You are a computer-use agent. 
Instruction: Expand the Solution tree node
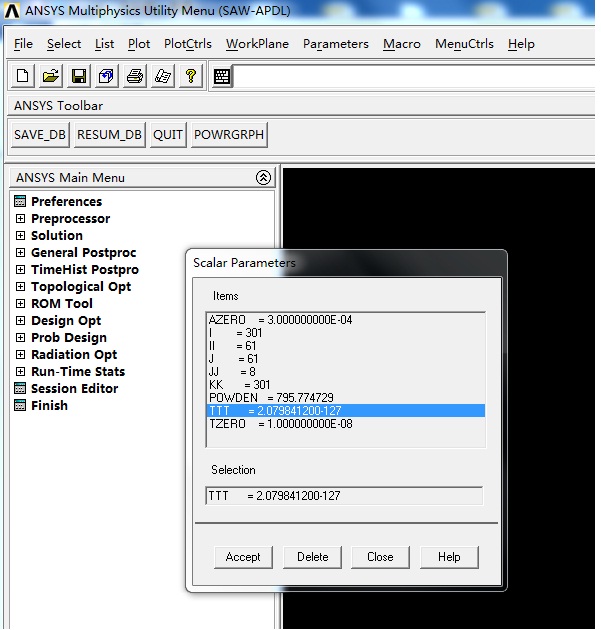click(20, 235)
